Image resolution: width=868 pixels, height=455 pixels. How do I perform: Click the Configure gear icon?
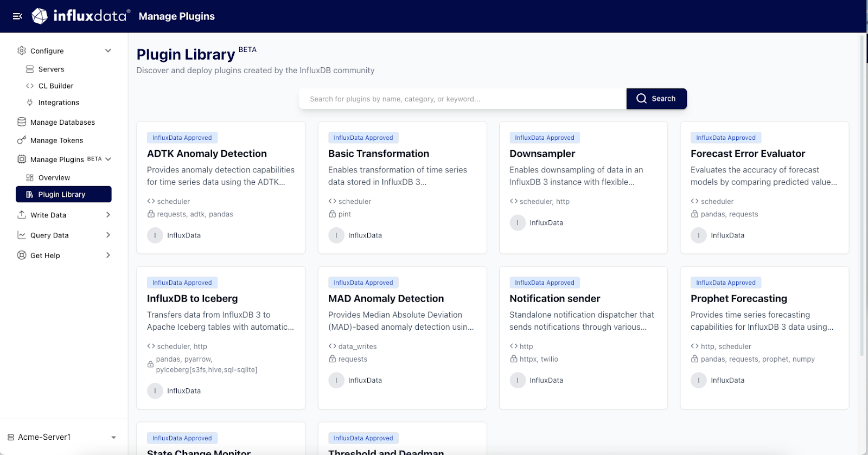point(22,50)
